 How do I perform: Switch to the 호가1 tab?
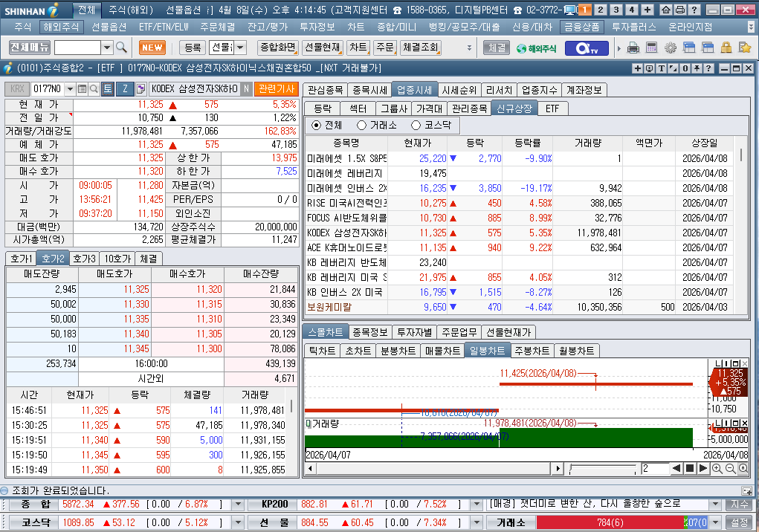(x=22, y=259)
